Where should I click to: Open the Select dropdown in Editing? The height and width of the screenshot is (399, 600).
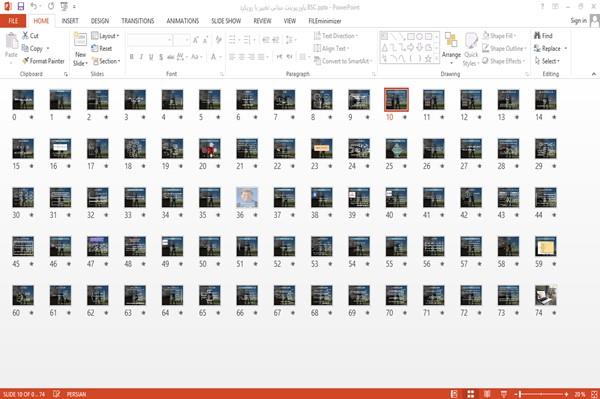click(x=548, y=61)
